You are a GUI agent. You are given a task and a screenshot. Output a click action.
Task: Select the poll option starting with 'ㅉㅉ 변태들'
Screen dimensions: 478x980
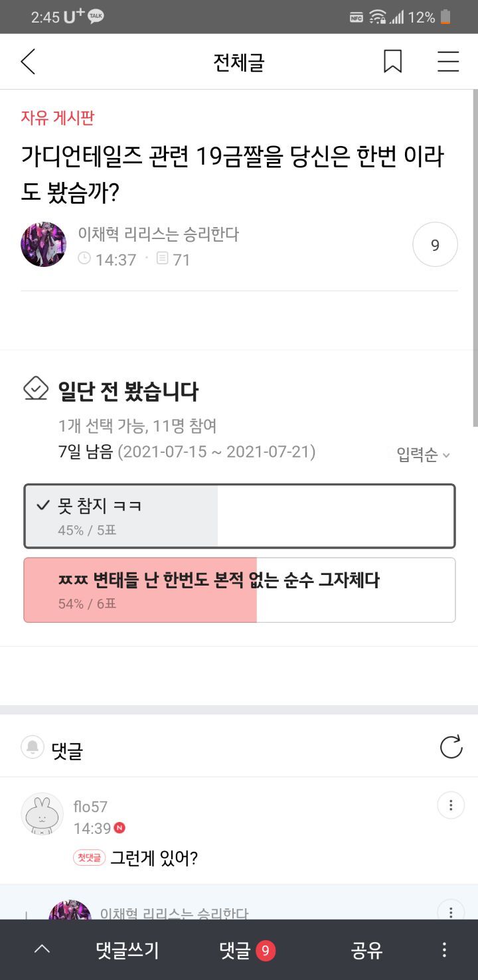pos(239,590)
